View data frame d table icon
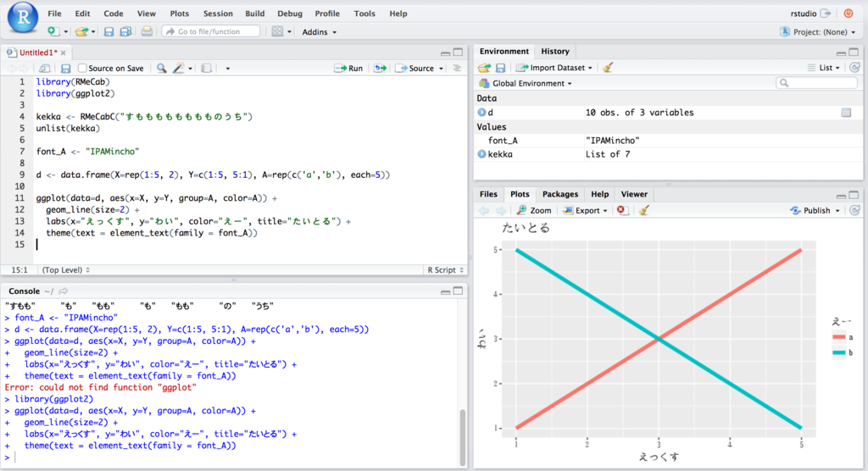 tap(846, 113)
